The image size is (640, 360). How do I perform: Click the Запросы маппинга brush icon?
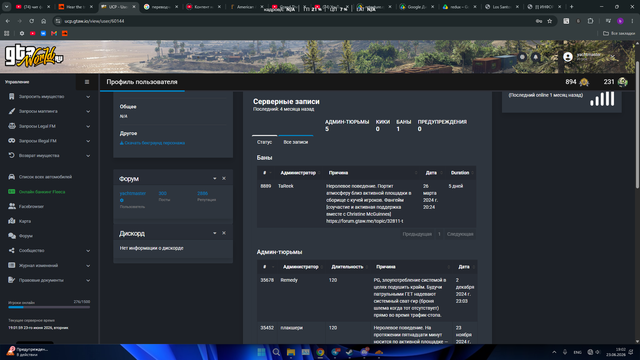[11, 111]
